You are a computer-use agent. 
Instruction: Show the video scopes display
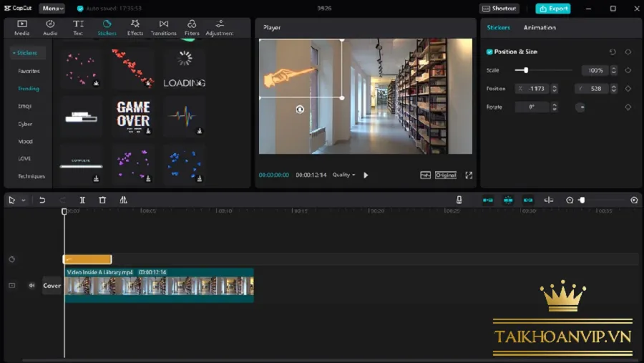tap(425, 175)
